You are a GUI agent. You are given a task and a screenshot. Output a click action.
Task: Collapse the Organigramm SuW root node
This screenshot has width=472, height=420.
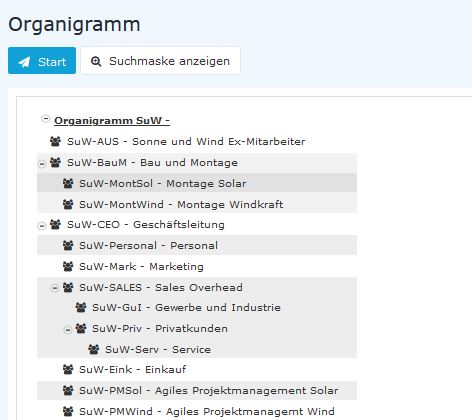click(x=46, y=119)
